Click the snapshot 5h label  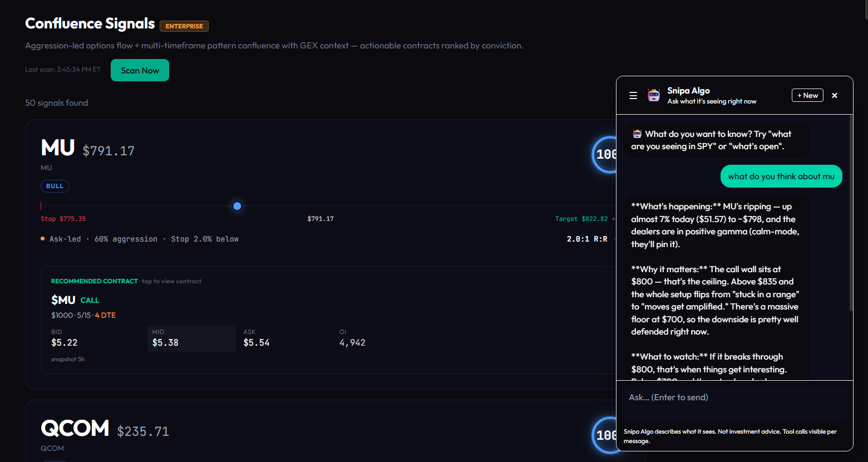pos(68,360)
